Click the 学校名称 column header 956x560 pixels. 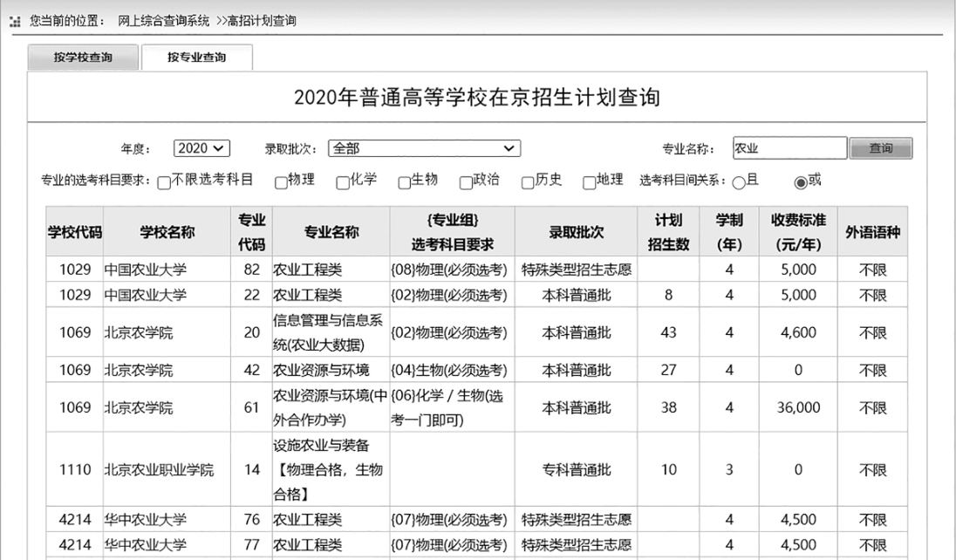point(167,231)
